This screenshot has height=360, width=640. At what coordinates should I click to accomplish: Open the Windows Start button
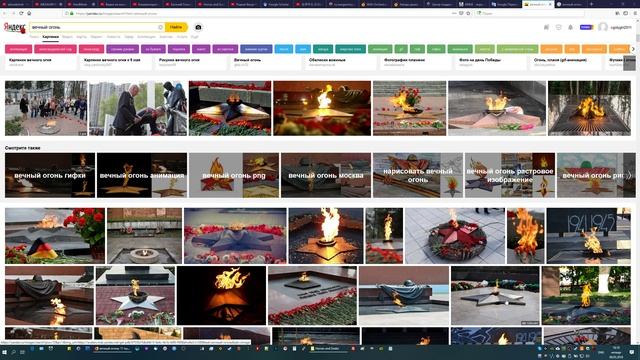[x=4, y=351]
